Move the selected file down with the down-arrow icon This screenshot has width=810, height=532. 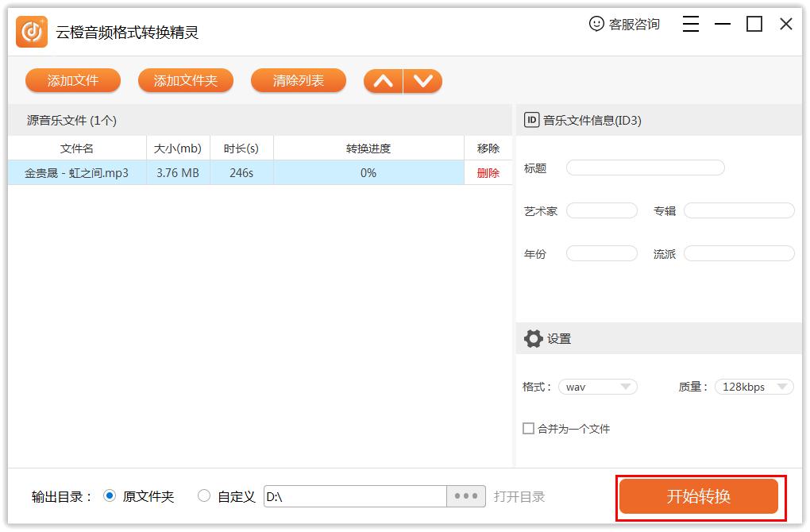(x=422, y=80)
